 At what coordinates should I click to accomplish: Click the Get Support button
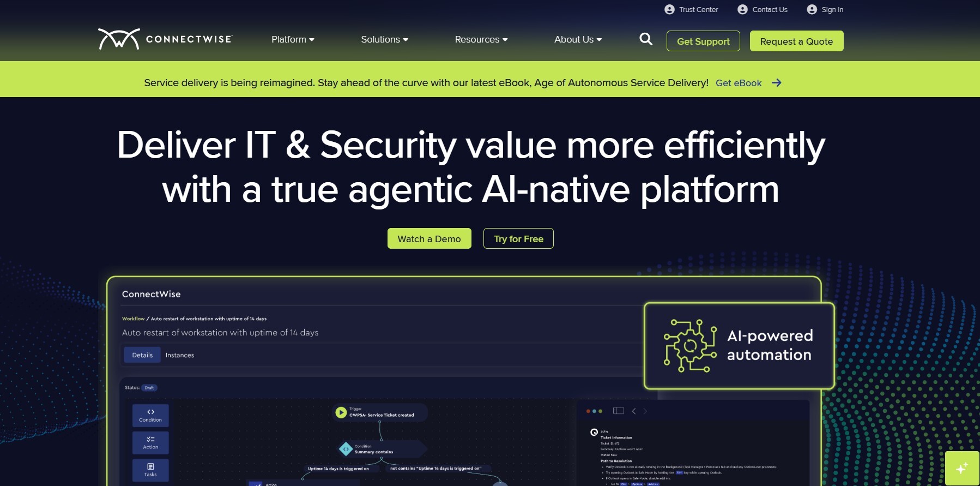(x=703, y=41)
